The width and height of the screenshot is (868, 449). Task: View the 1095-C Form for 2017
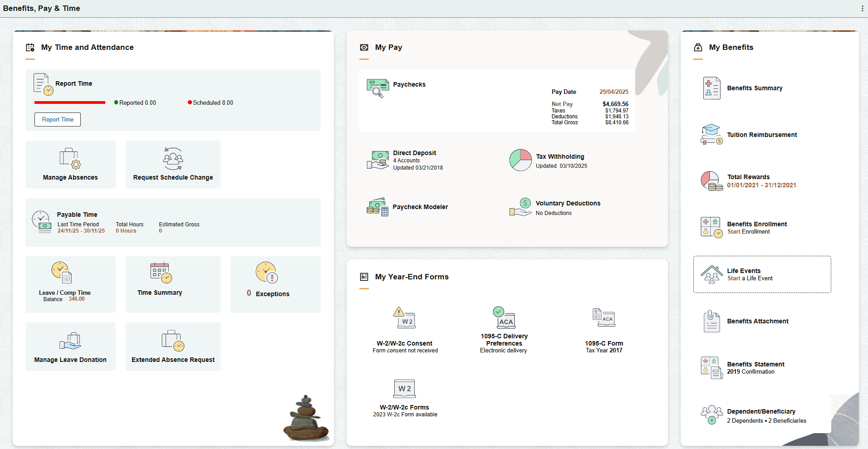click(x=603, y=318)
